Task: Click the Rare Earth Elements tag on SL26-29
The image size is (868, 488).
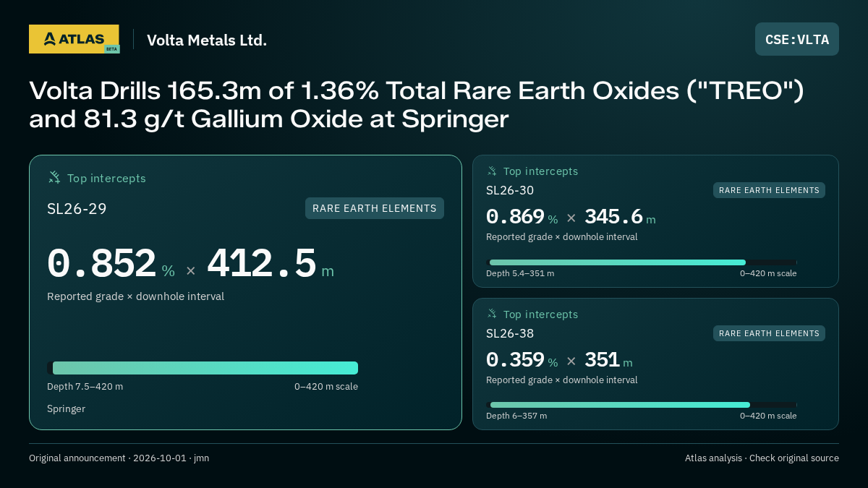Action: (375, 208)
